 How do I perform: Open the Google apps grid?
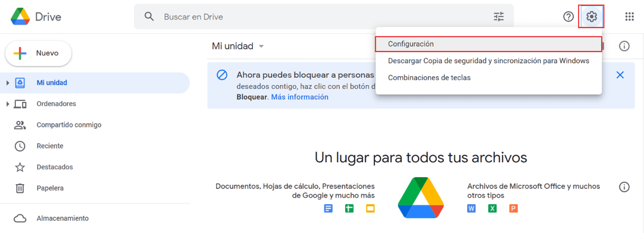click(x=629, y=17)
